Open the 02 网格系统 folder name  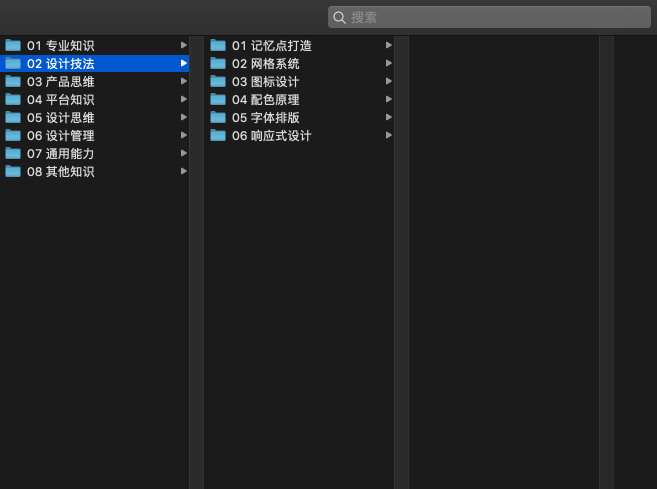pyautogui.click(x=266, y=64)
